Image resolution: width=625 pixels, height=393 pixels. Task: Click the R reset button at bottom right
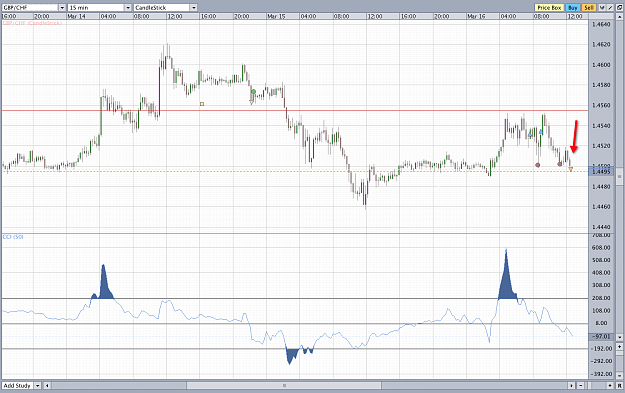[619, 385]
